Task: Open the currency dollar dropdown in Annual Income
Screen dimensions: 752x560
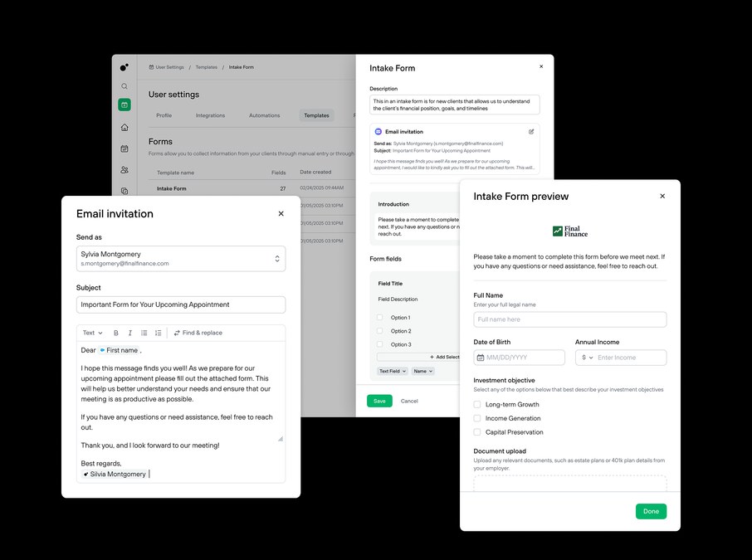Action: tap(588, 358)
